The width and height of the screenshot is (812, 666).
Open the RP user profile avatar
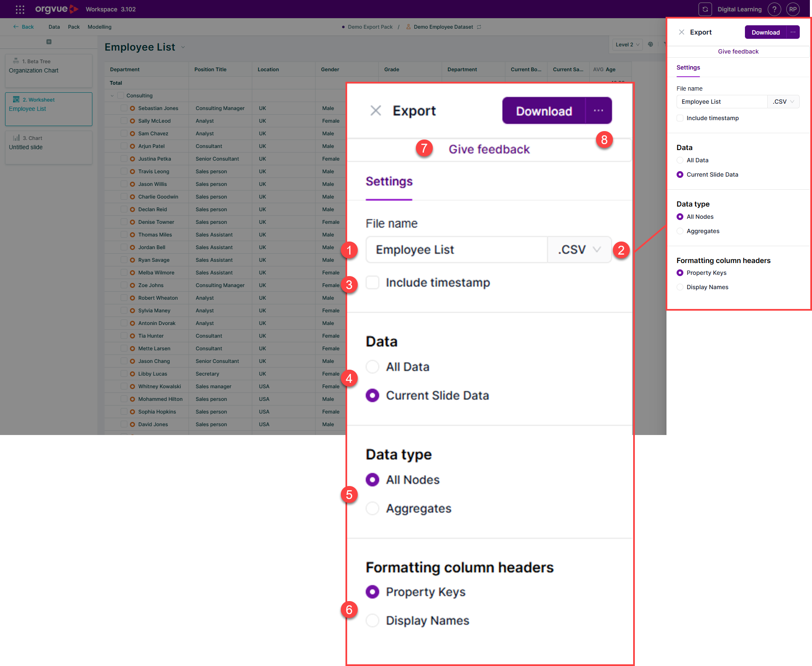[793, 9]
